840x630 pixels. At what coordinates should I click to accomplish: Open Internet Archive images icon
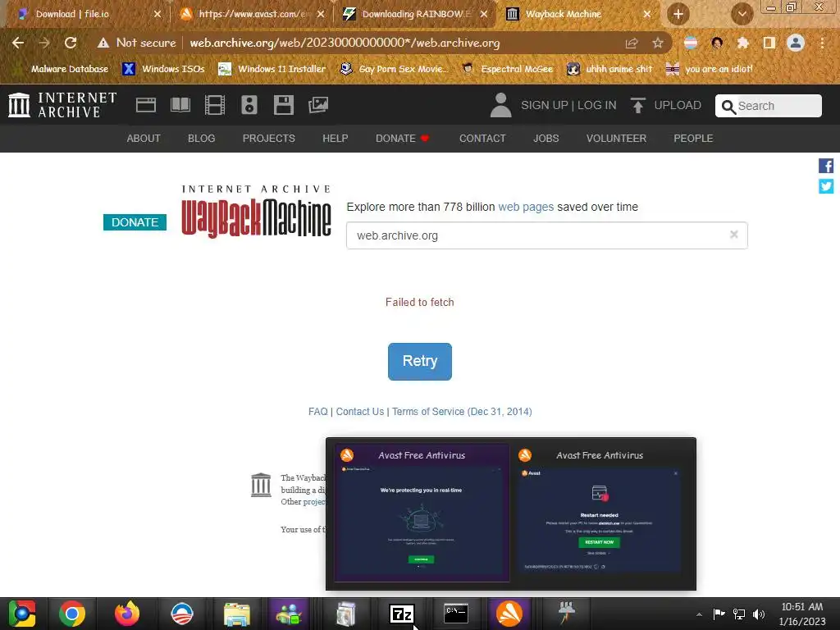(318, 105)
